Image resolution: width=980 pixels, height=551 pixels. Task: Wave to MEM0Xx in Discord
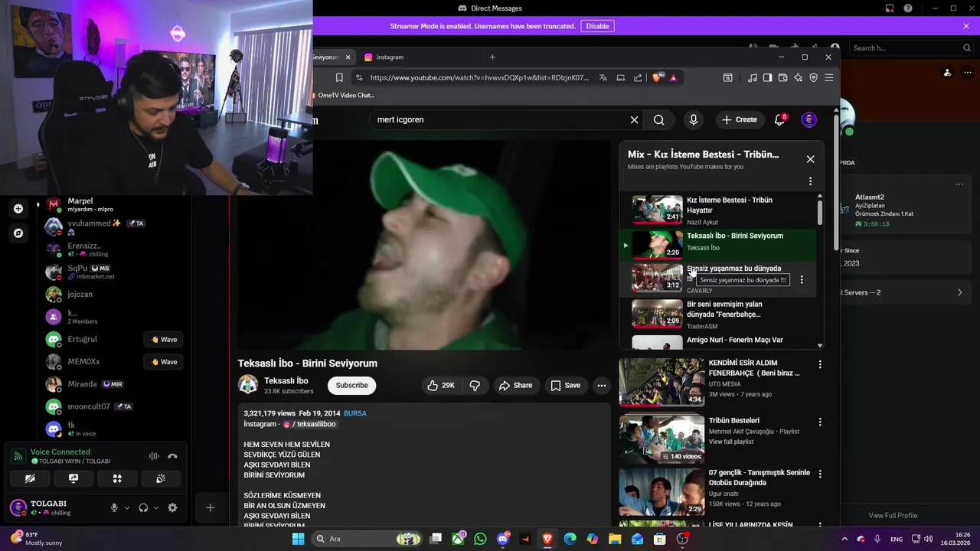(164, 362)
